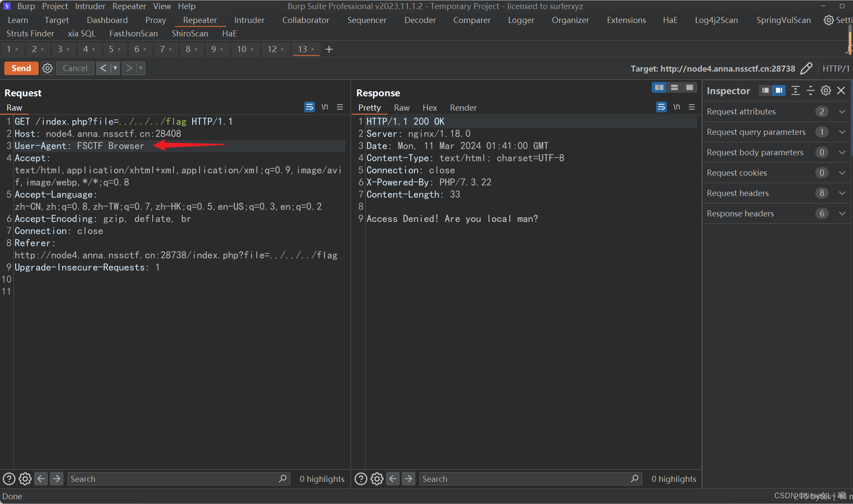Open Inspector settings gear

click(826, 90)
